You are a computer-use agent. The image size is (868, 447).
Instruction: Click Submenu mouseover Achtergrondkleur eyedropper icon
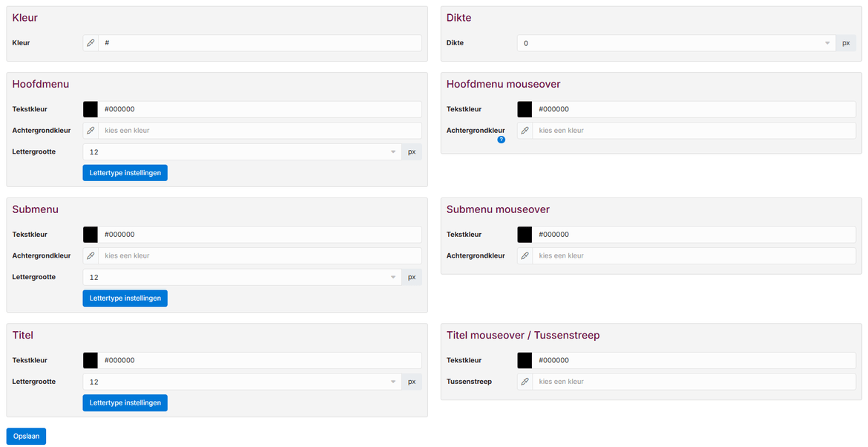[x=525, y=256]
